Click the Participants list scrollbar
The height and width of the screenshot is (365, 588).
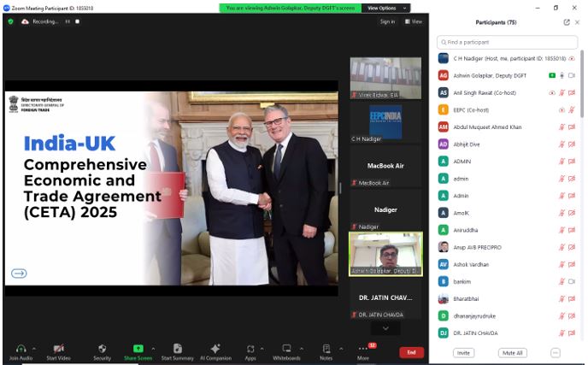tap(582, 85)
